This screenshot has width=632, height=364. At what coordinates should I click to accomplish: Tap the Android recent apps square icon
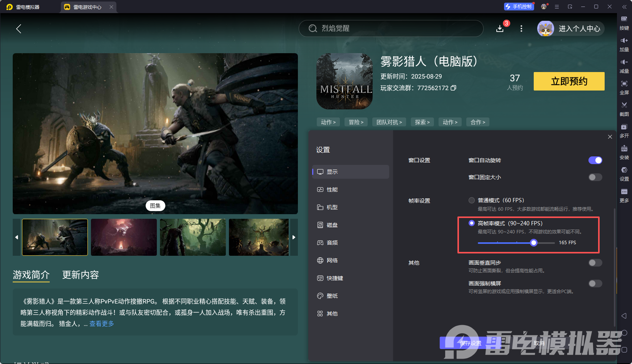(624, 350)
